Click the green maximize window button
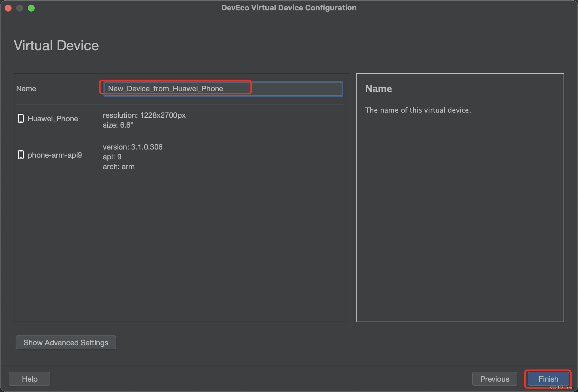The height and width of the screenshot is (392, 578). point(31,8)
